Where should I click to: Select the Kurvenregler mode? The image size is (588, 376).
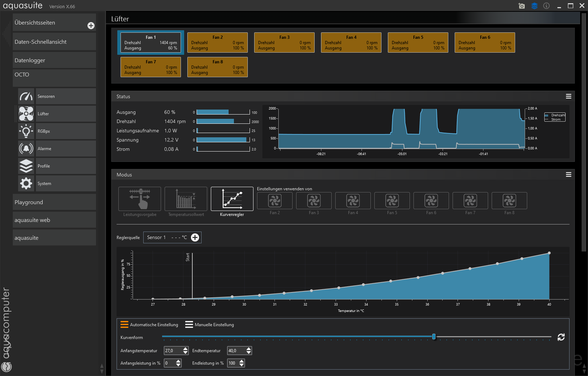232,199
